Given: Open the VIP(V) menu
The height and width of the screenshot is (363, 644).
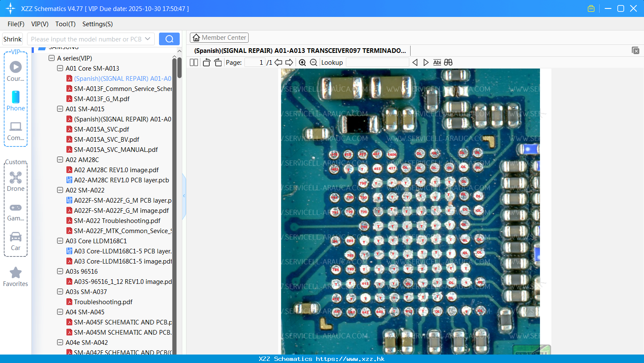Looking at the screenshot, I should (40, 24).
